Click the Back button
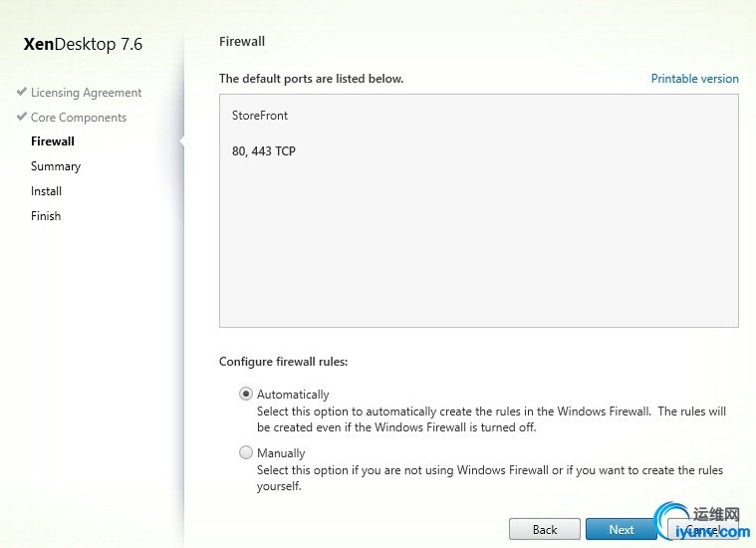The height and width of the screenshot is (548, 756). [545, 530]
